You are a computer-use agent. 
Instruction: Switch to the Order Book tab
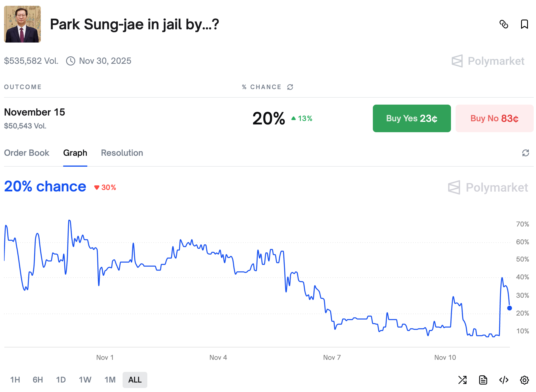pos(27,153)
